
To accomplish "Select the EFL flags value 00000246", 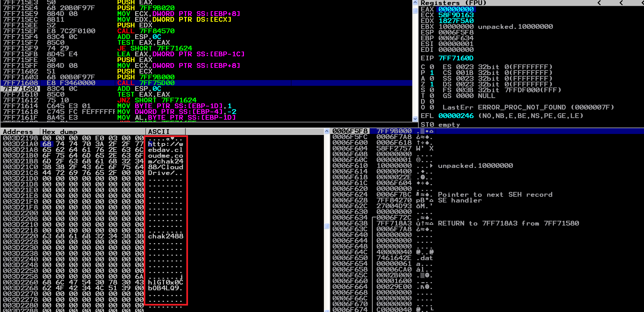I will click(x=456, y=116).
